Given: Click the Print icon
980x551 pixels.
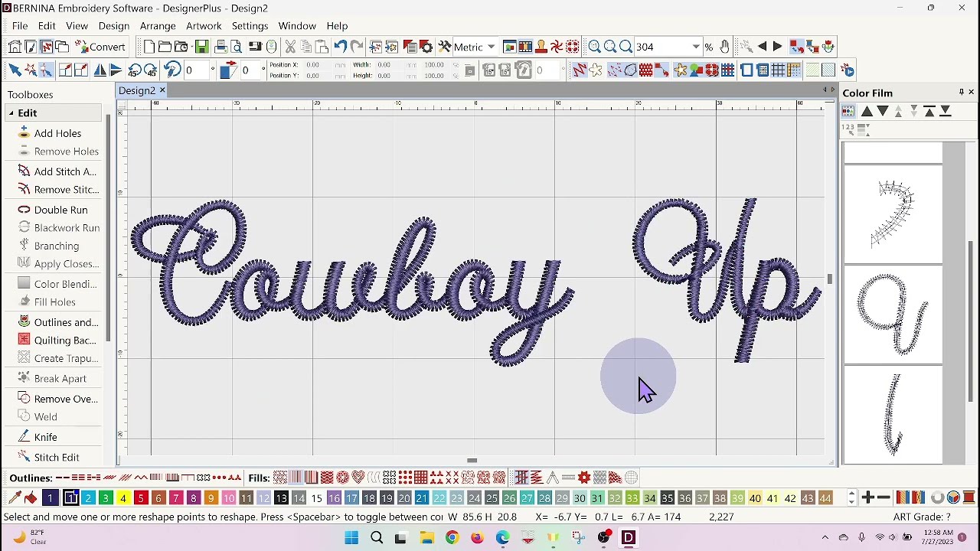Looking at the screenshot, I should click(x=220, y=47).
